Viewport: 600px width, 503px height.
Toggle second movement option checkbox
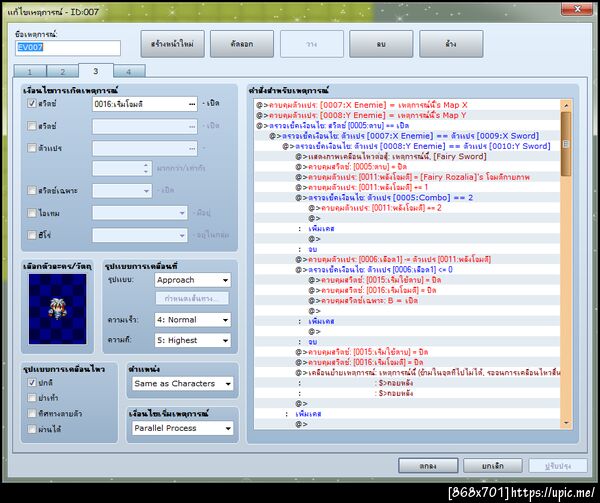point(32,398)
